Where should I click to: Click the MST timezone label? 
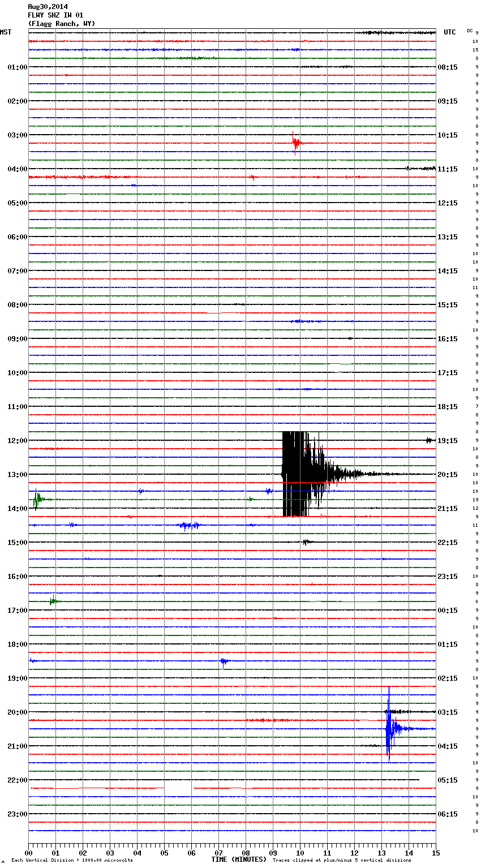(x=6, y=32)
